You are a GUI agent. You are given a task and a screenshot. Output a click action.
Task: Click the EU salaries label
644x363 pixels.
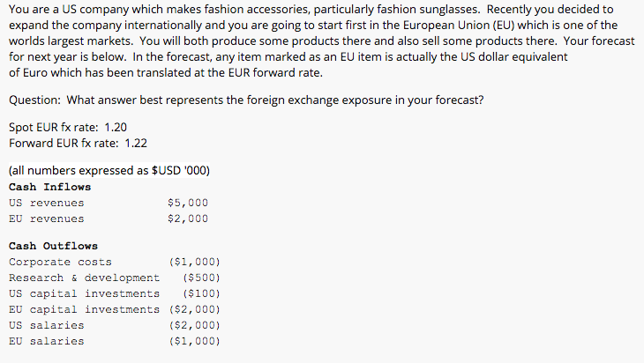click(x=47, y=341)
